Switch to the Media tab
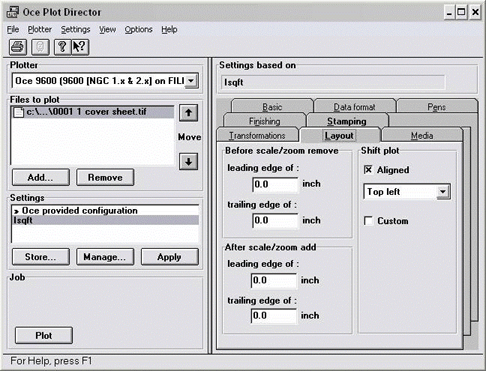Screen dimensions: 486x371 coord(422,135)
